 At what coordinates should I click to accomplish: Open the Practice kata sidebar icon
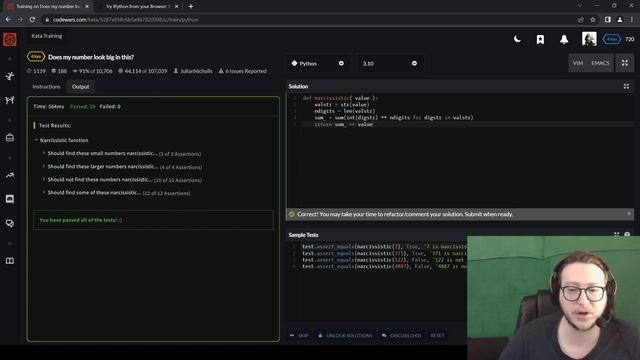pos(10,76)
